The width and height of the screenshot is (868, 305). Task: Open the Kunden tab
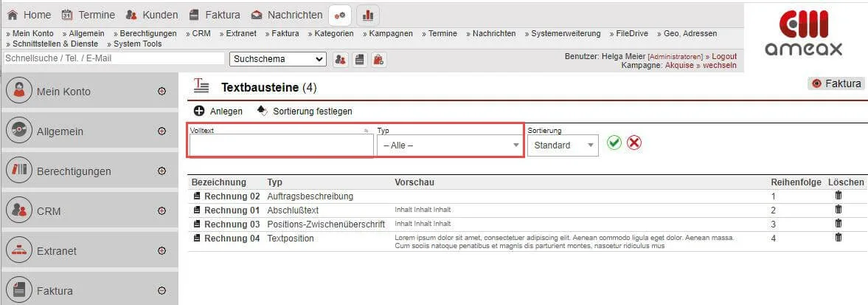click(x=152, y=15)
